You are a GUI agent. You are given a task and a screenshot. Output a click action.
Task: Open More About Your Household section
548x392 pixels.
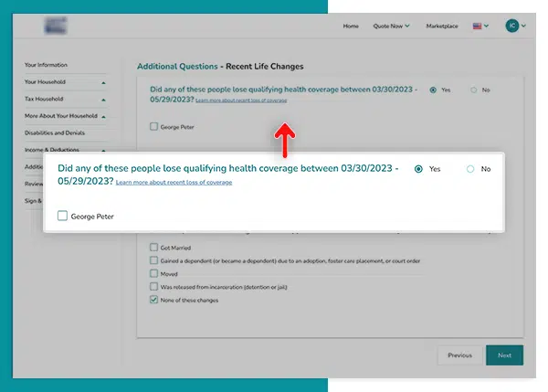(x=61, y=116)
